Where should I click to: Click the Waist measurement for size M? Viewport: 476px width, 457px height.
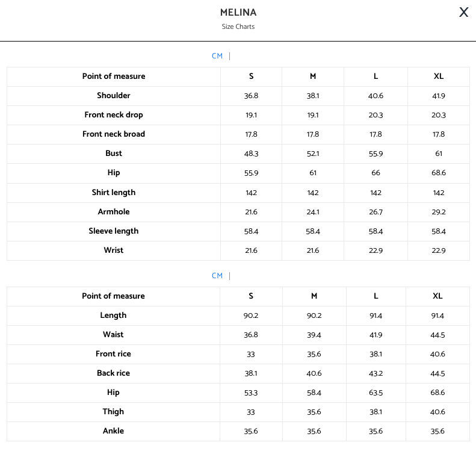tap(314, 335)
